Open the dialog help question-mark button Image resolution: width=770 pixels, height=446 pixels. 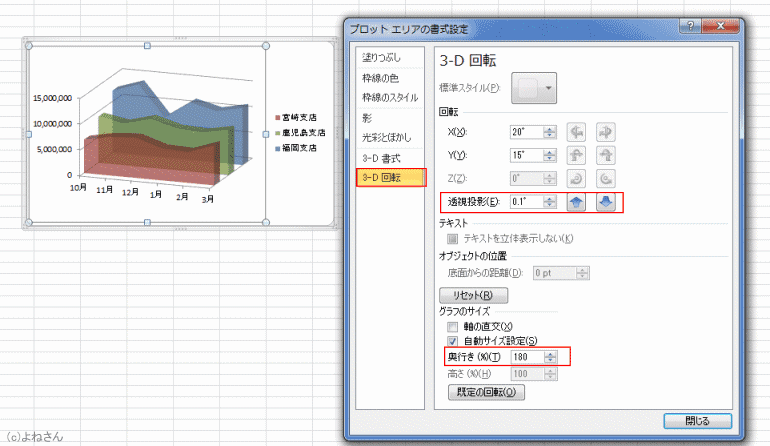tap(690, 26)
